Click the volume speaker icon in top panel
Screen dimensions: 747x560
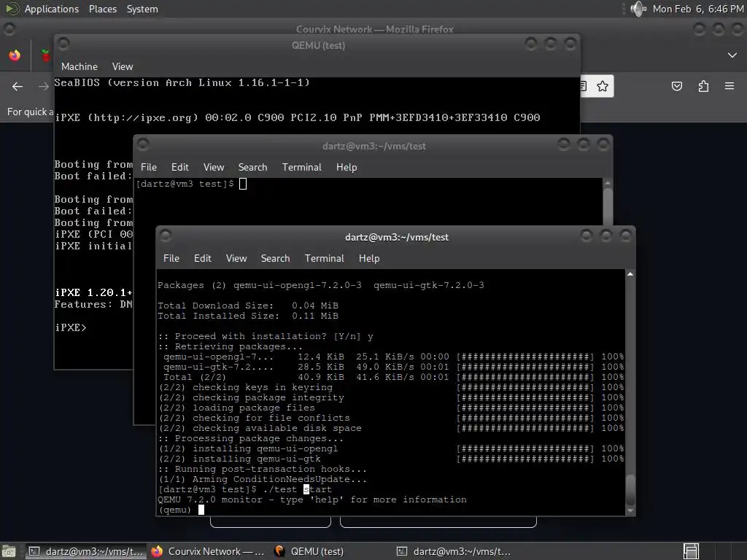pos(638,9)
